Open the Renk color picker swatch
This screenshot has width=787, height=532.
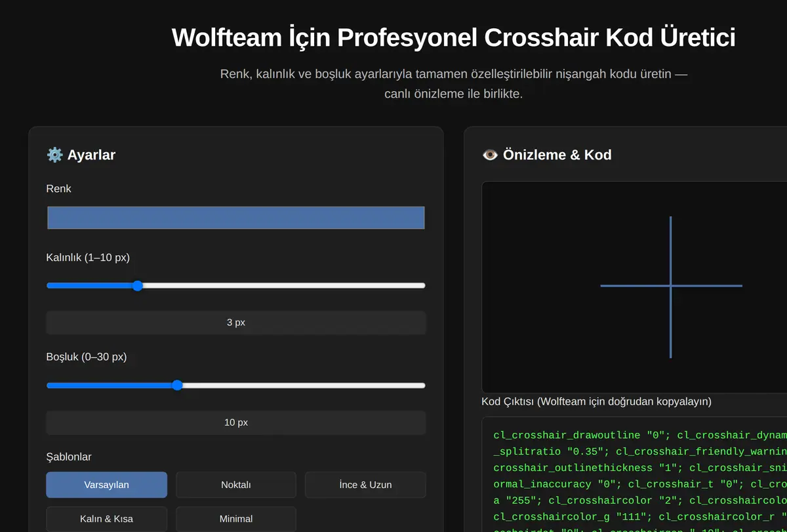coord(236,218)
